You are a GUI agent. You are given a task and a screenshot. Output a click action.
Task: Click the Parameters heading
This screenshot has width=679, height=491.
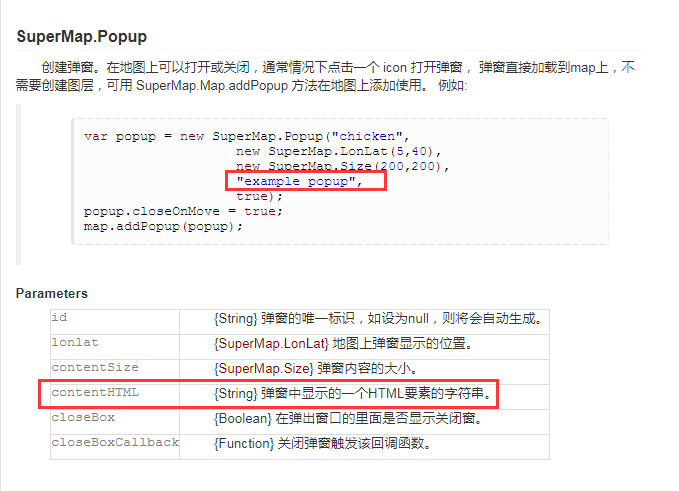click(x=52, y=294)
